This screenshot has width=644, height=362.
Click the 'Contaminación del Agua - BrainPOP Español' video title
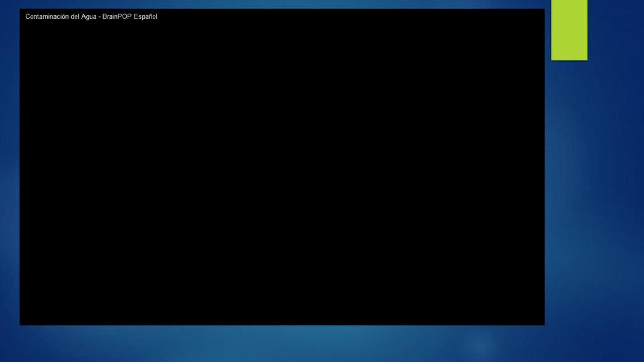(x=91, y=16)
